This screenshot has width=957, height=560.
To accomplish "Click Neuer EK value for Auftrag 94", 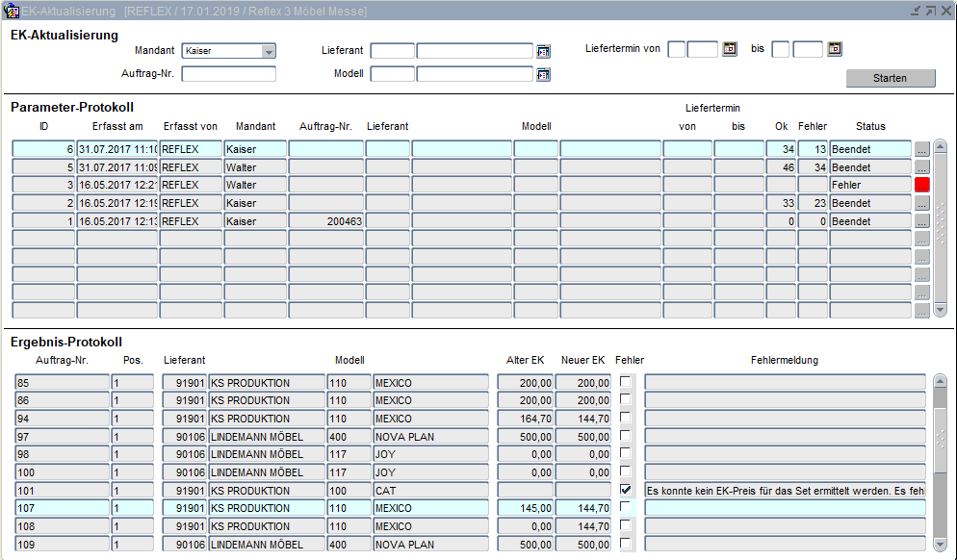I will tap(583, 419).
